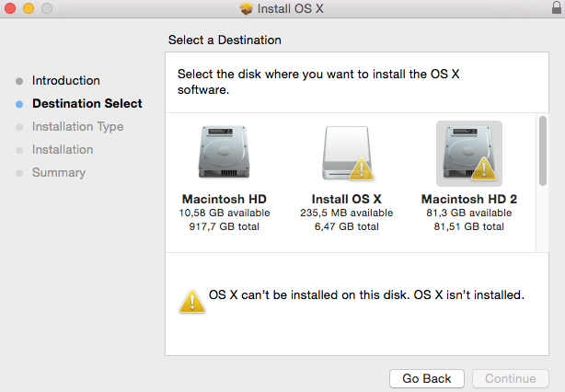Click the Installation Type step

click(77, 127)
